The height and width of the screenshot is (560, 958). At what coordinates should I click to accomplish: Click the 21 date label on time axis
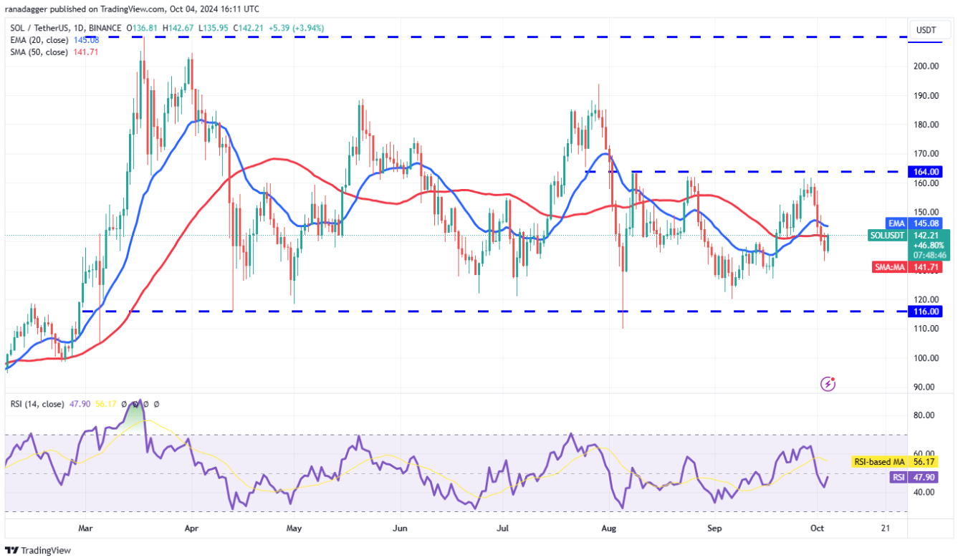[886, 528]
